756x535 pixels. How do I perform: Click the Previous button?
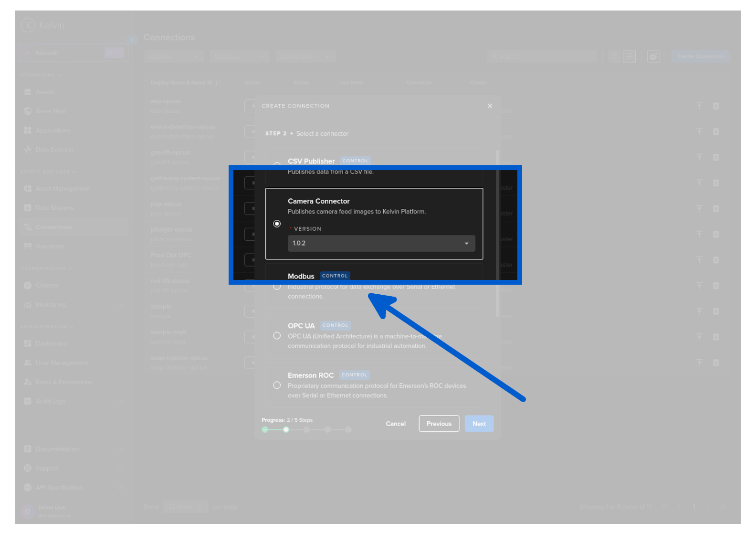pos(439,424)
